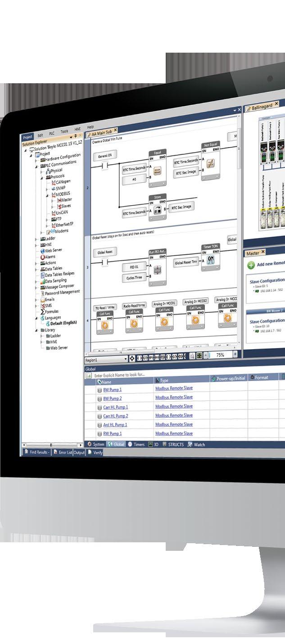Click the Web Server globe icon in tree
Screen dimensions: 285x644
[43, 251]
